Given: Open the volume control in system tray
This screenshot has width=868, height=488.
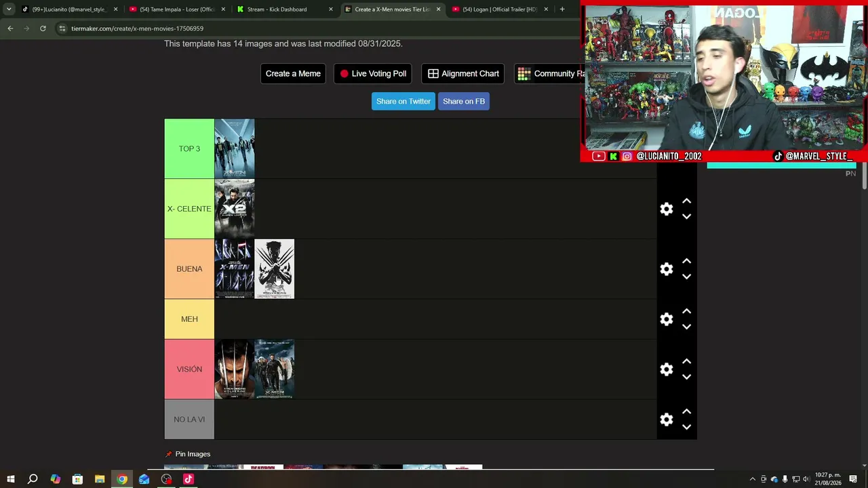Looking at the screenshot, I should [806, 479].
